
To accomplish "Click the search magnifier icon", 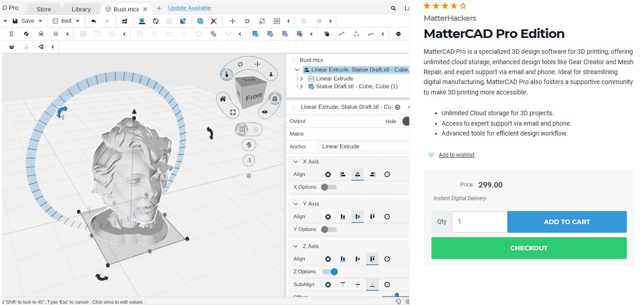I will click(x=393, y=9).
